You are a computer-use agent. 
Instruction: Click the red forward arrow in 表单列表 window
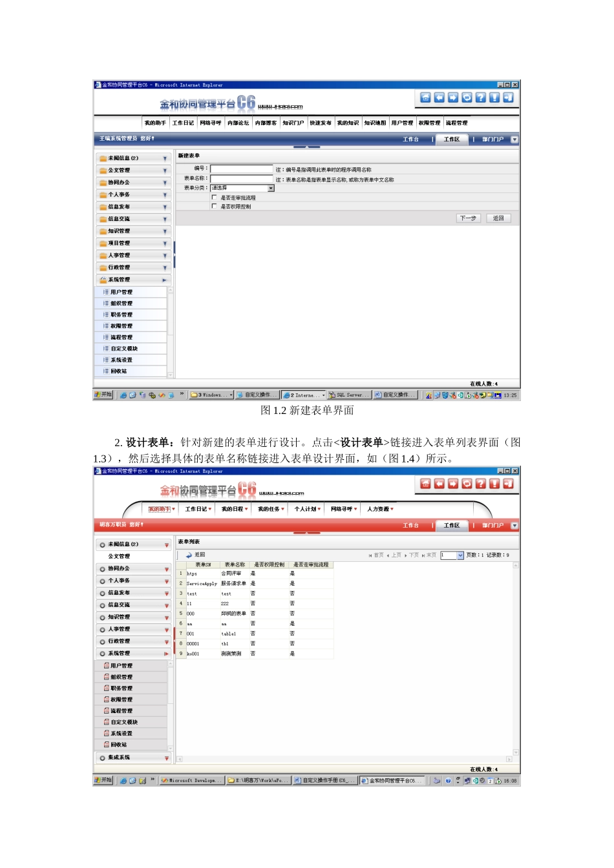[x=453, y=484]
